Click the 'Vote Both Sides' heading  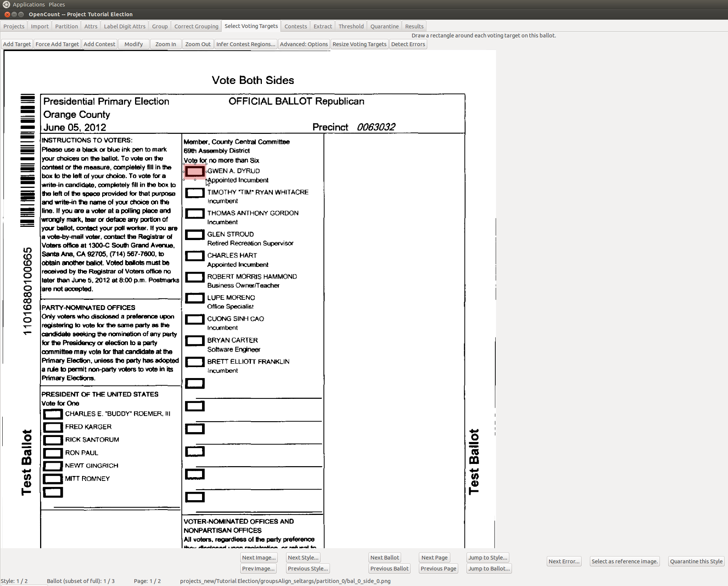click(253, 80)
